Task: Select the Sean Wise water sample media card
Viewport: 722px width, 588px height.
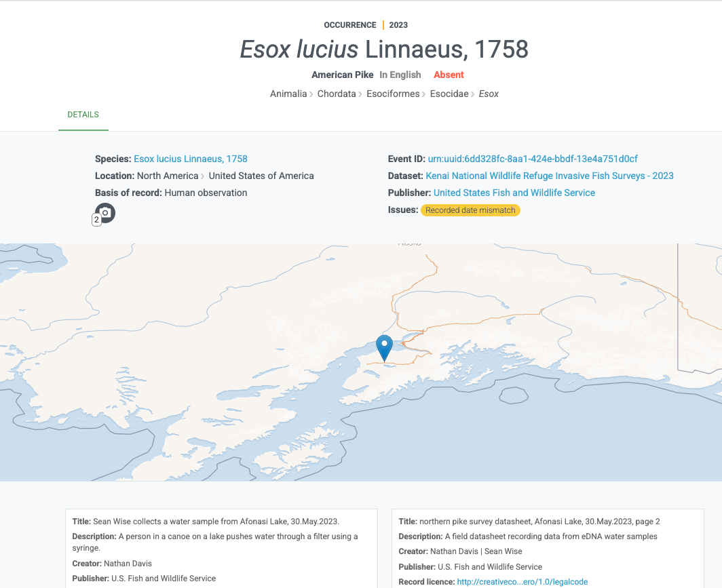Action: pyautogui.click(x=221, y=548)
